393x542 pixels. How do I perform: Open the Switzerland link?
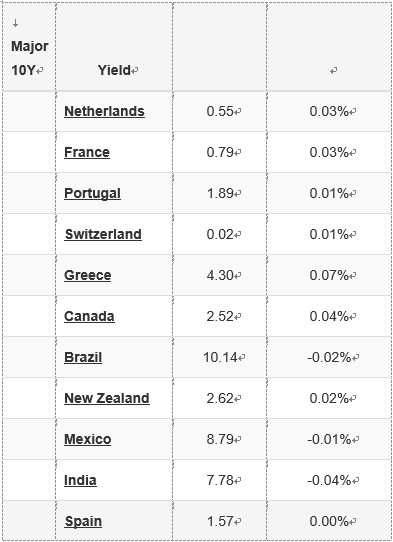[103, 234]
